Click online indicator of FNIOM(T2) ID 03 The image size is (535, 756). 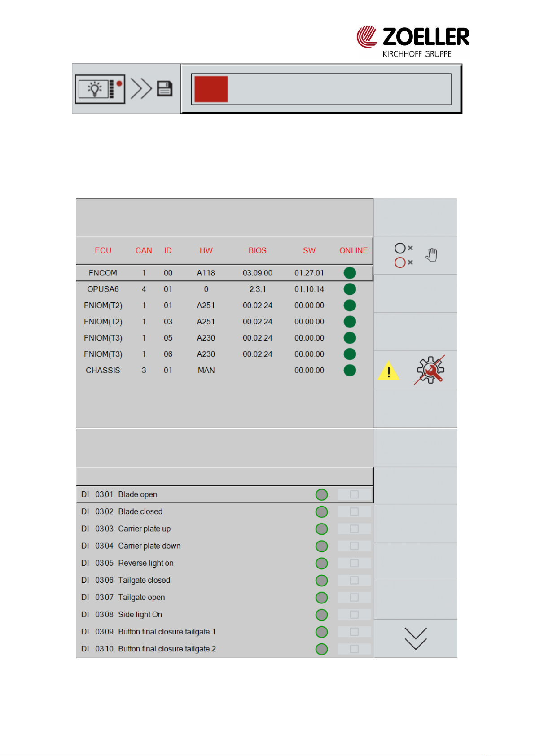pos(350,321)
